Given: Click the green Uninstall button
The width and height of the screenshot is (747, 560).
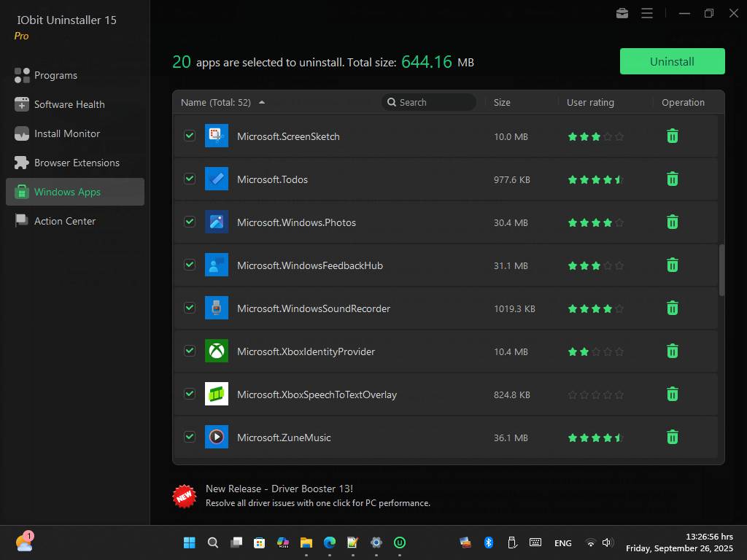Looking at the screenshot, I should (x=672, y=61).
